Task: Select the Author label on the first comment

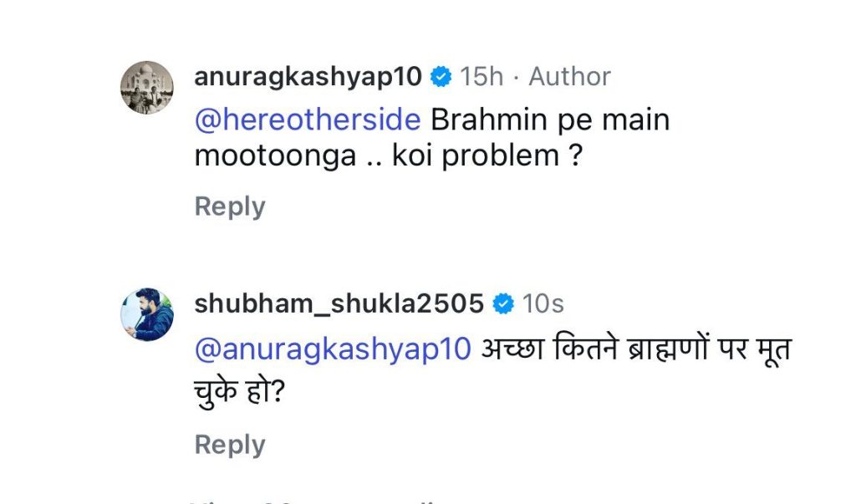Action: tap(569, 77)
